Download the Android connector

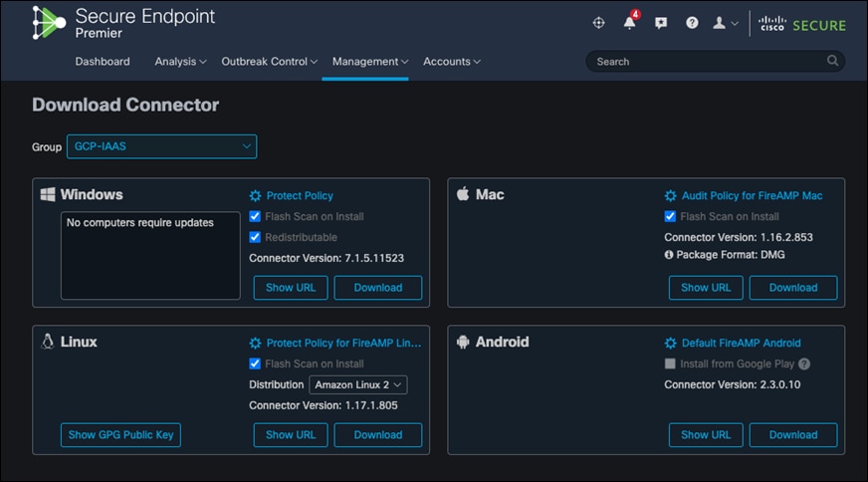point(793,435)
